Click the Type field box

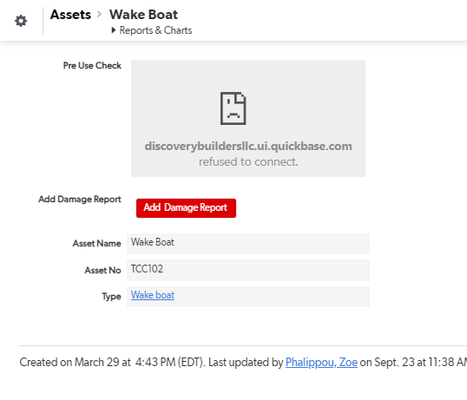[248, 296]
